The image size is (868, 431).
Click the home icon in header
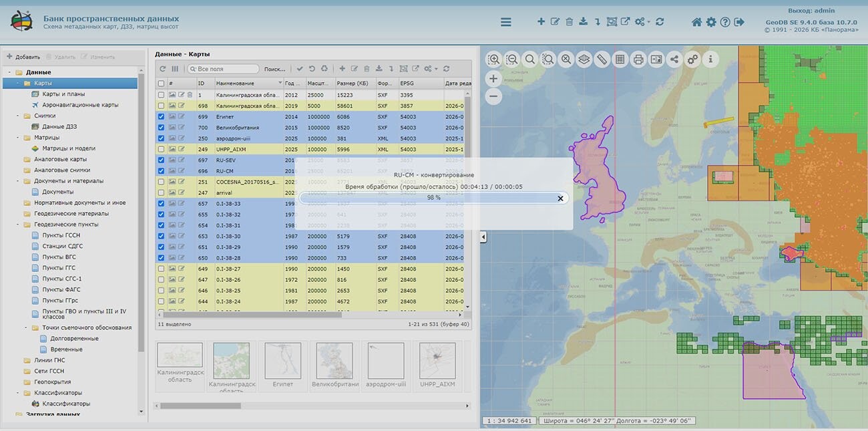[696, 22]
